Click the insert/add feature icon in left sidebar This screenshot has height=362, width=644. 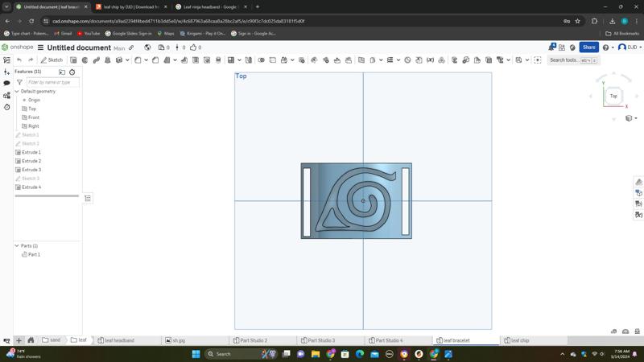(6, 72)
